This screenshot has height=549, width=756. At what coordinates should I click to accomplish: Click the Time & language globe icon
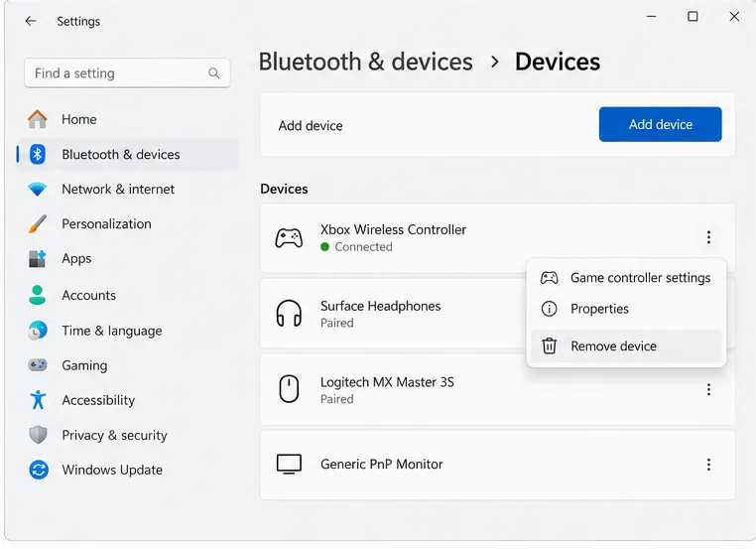tap(37, 331)
